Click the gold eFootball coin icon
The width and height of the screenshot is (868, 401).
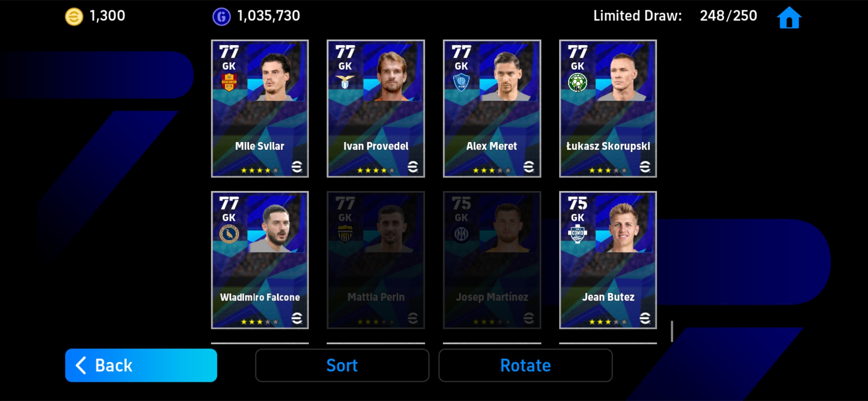coord(74,17)
